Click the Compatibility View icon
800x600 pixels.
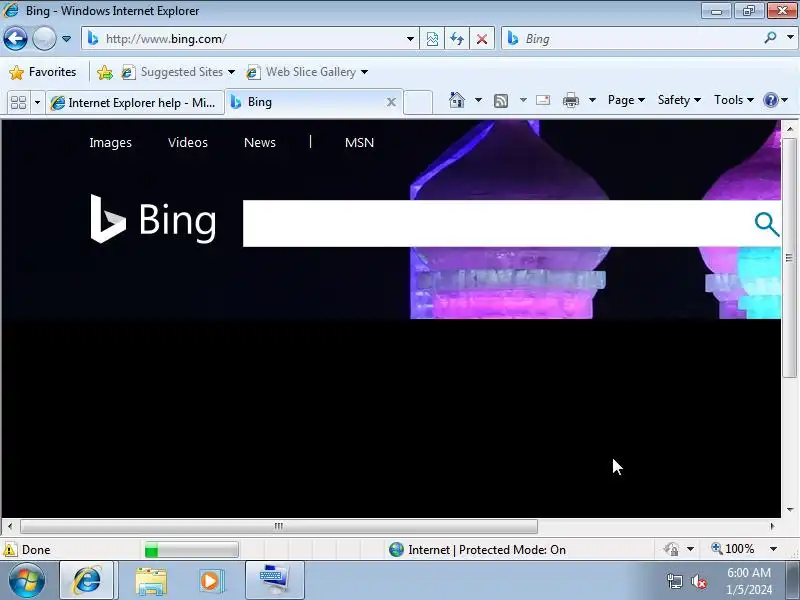(x=432, y=39)
